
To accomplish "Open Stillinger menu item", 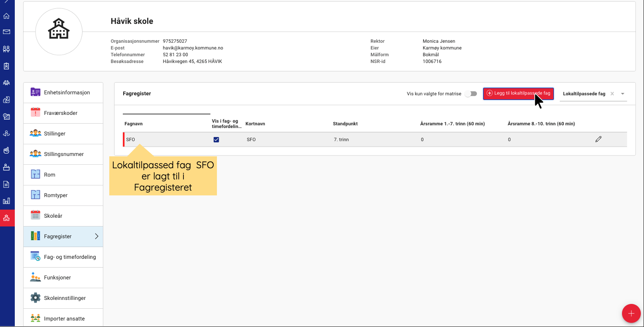I will pos(63,134).
